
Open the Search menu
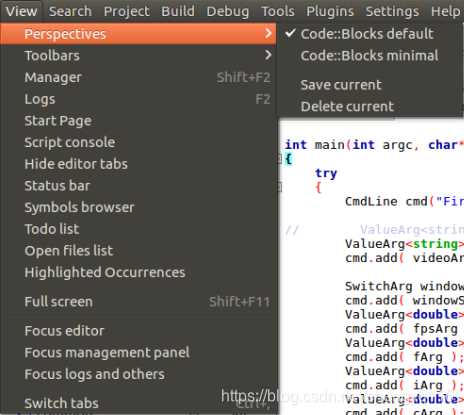coord(70,11)
